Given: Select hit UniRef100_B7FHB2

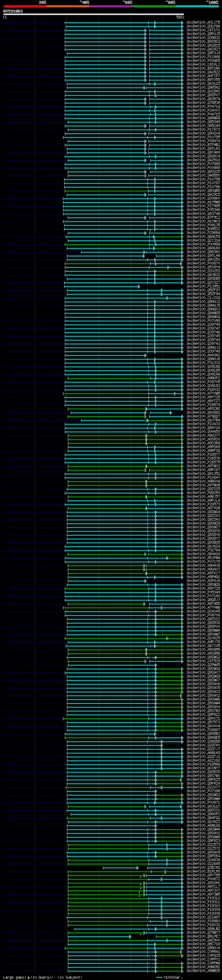Looking at the screenshot, I should click(203, 145).
